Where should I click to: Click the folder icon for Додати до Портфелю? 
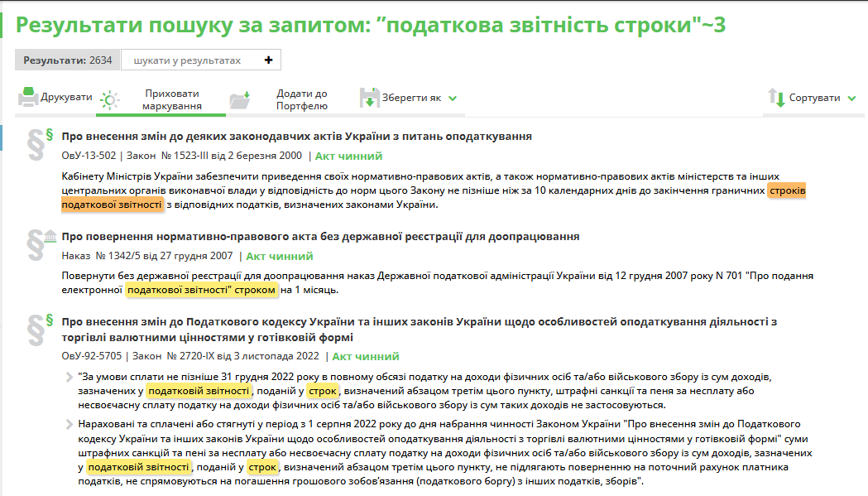tap(239, 100)
